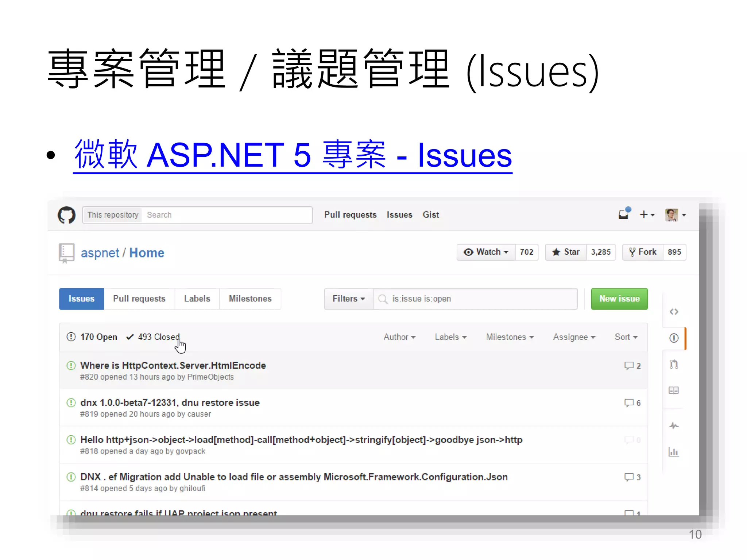Open the Pulse sidebar icon
The height and width of the screenshot is (560, 747).
click(674, 425)
